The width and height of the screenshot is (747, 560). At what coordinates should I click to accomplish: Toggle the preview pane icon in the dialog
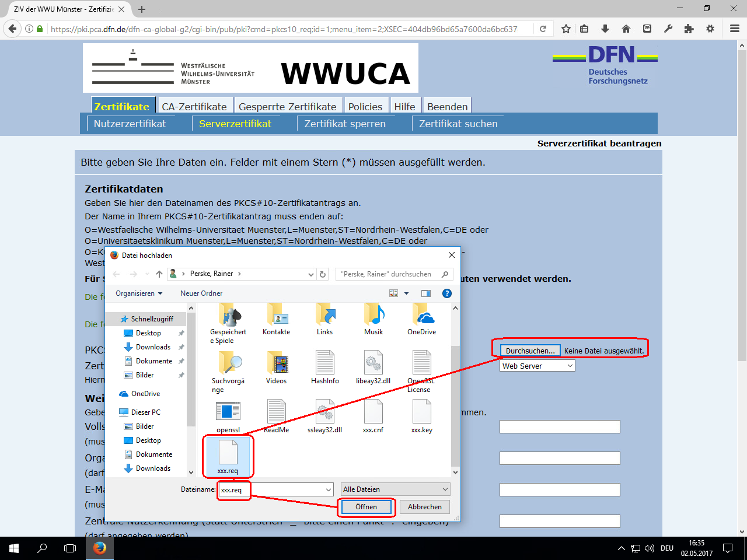coord(426,293)
